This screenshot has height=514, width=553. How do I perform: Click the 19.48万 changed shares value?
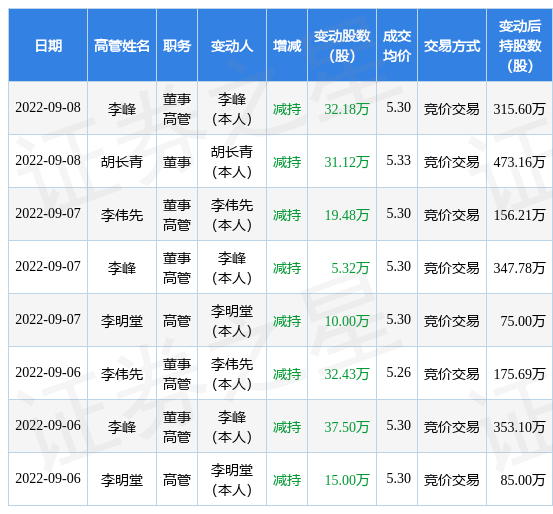(x=346, y=215)
